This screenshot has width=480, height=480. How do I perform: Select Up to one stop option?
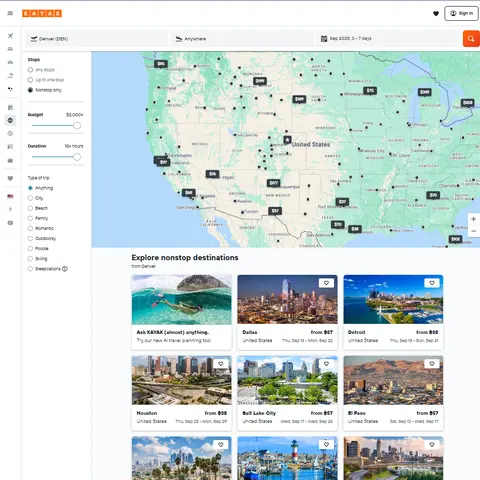tap(30, 80)
